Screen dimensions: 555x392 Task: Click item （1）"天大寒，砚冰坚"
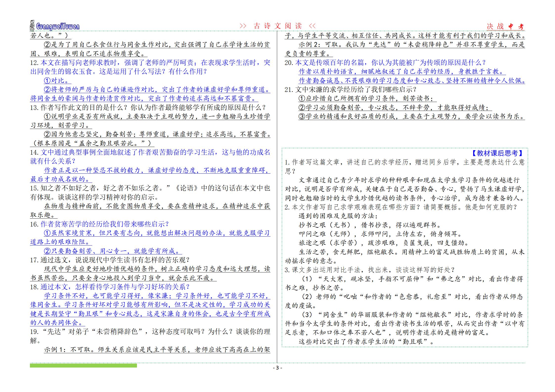pos(405,283)
